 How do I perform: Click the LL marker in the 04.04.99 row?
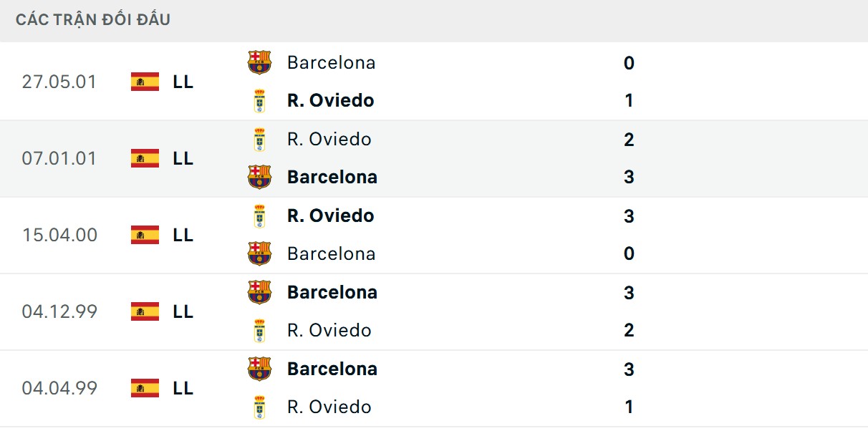coord(183,388)
